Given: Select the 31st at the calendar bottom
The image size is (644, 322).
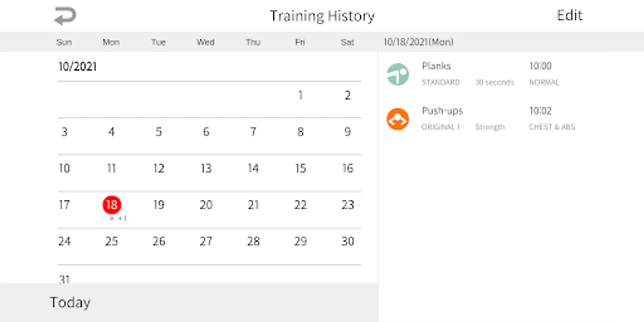Looking at the screenshot, I should 64,278.
